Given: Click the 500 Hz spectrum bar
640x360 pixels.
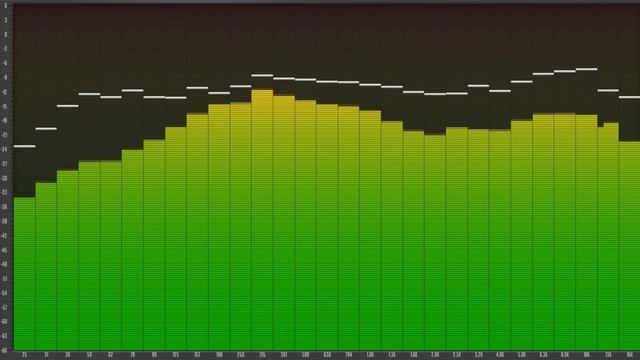Looking at the screenshot, I should coord(306,225).
